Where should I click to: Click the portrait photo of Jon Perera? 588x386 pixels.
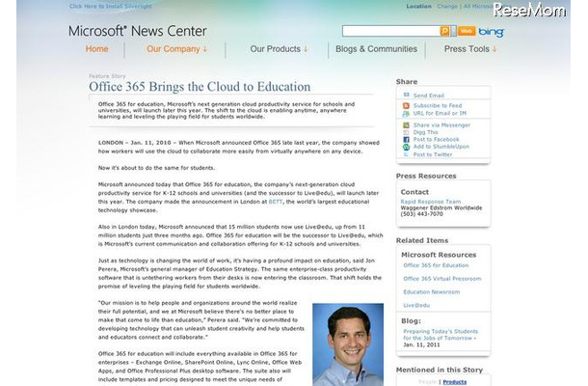pyautogui.click(x=348, y=345)
